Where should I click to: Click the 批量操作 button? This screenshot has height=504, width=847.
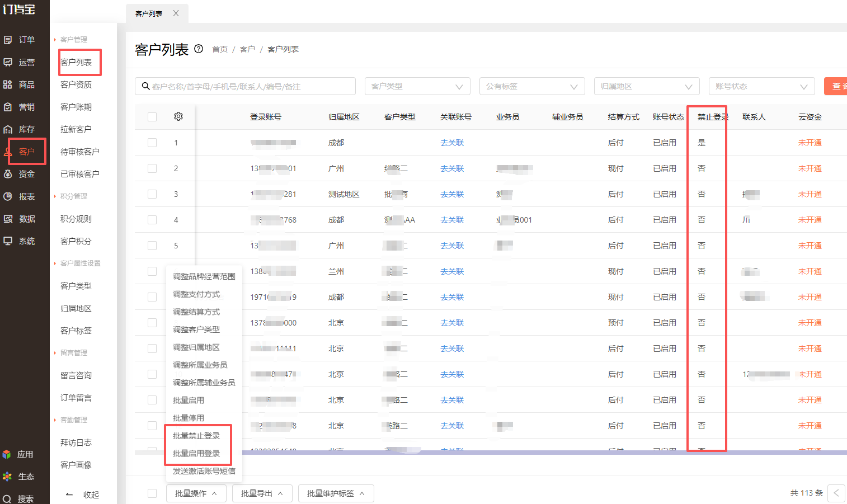point(196,493)
